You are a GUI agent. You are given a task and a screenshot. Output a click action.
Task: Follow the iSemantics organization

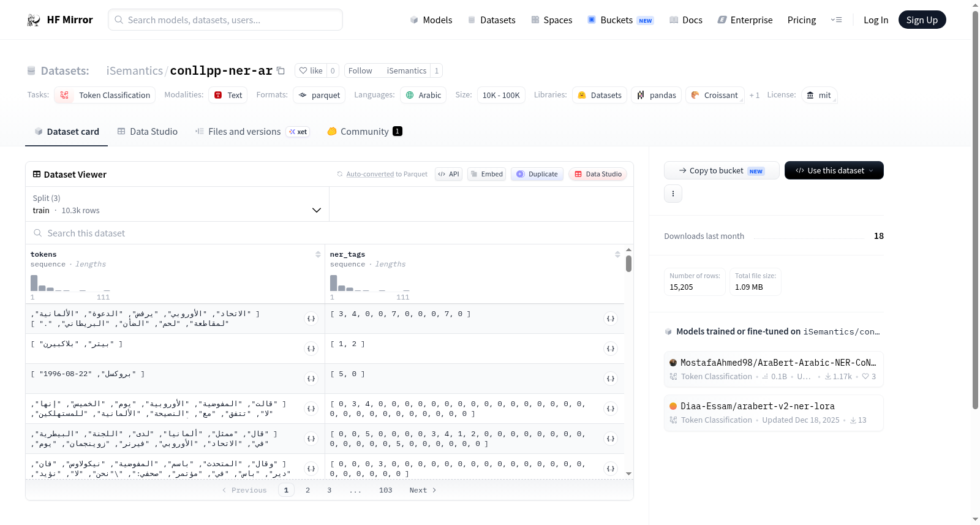(360, 70)
